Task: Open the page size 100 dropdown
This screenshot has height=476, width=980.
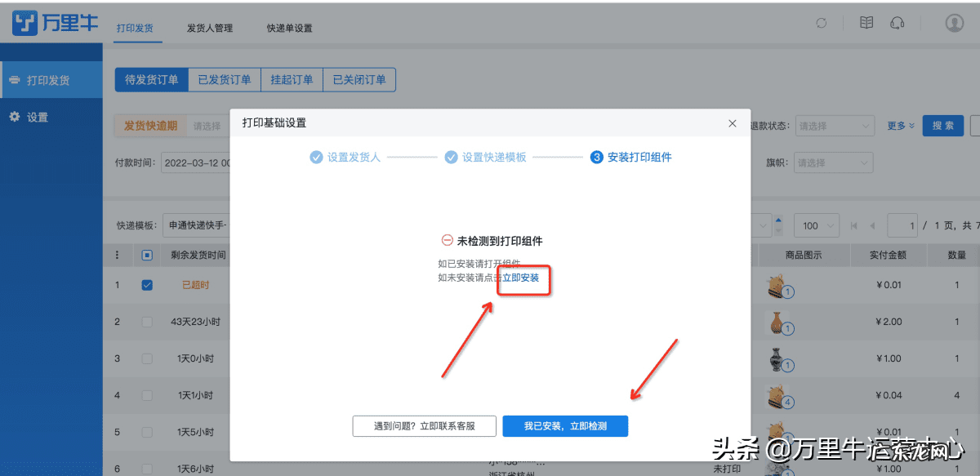Action: tap(817, 225)
